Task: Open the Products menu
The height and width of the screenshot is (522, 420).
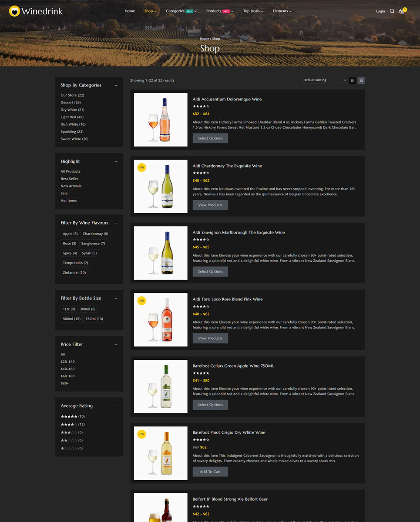Action: (x=219, y=11)
